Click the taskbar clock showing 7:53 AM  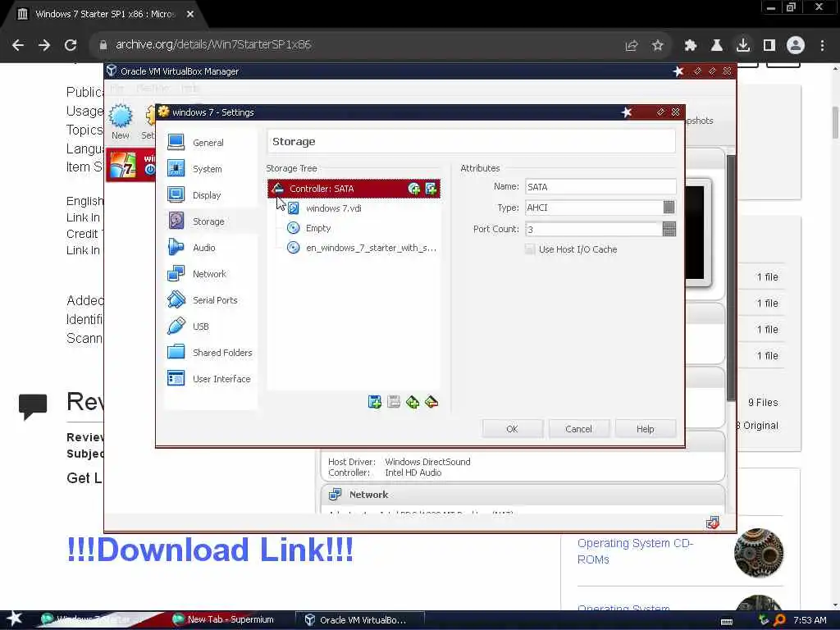[x=810, y=620]
